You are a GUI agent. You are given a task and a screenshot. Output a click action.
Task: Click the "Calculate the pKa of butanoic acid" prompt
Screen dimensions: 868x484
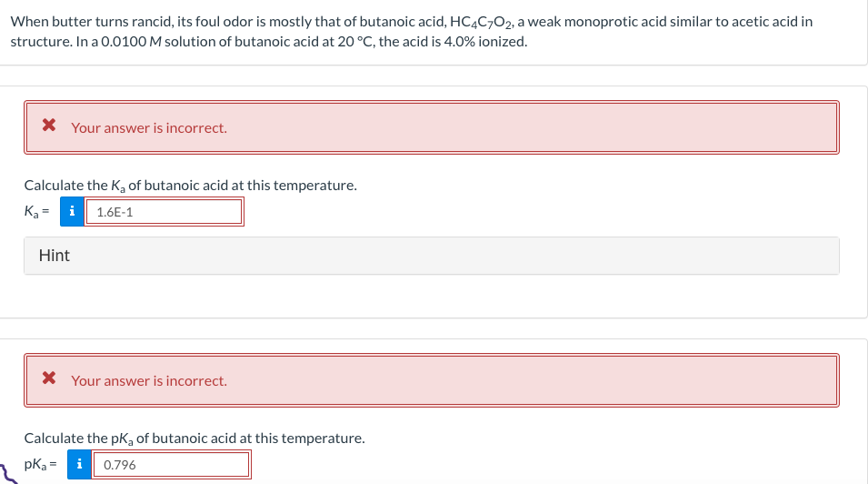tap(195, 438)
